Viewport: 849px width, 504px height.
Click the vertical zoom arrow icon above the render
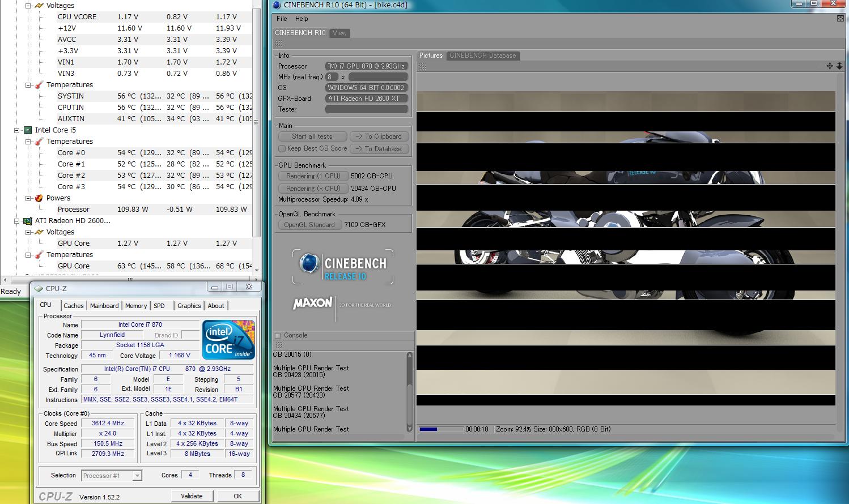(839, 66)
